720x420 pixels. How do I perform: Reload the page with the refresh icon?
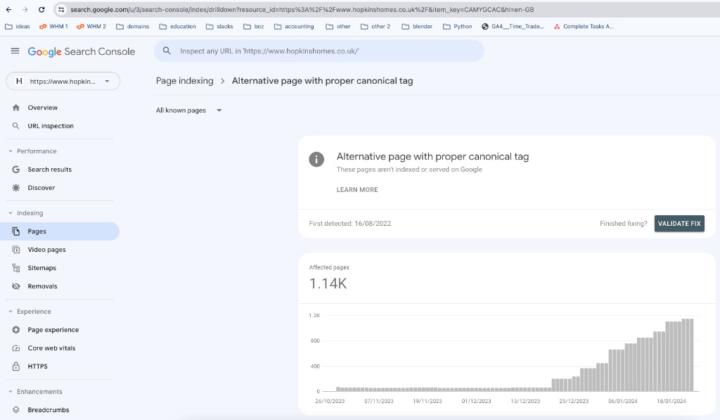tap(41, 10)
